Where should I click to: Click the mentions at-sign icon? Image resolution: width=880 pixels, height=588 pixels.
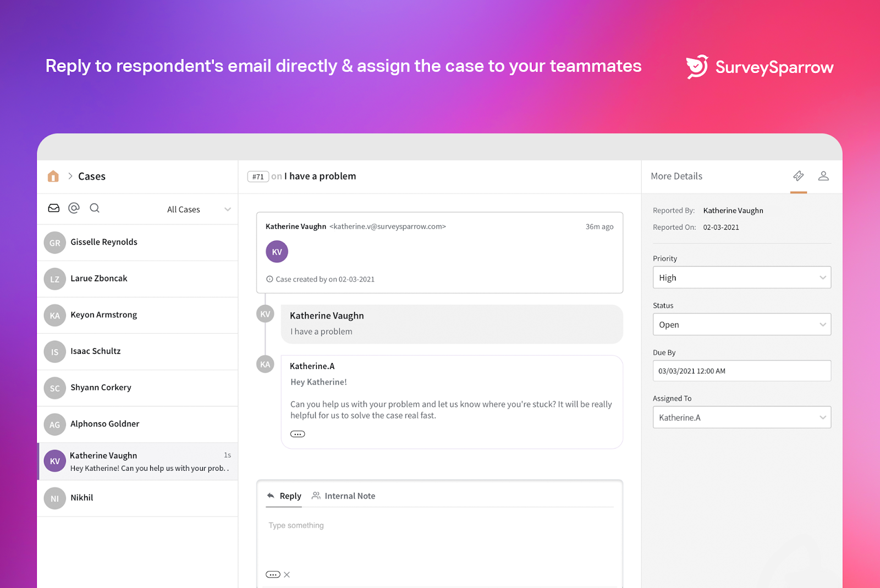[74, 208]
